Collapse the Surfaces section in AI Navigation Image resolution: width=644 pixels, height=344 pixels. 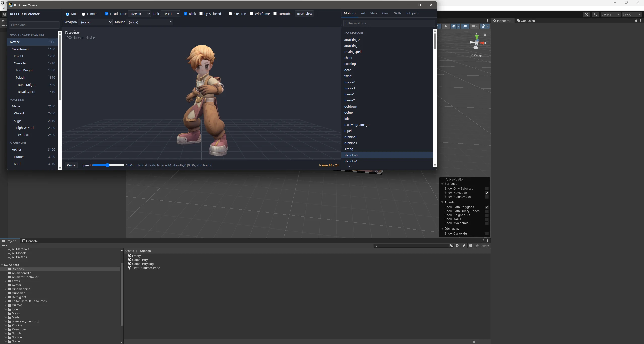[x=442, y=184]
